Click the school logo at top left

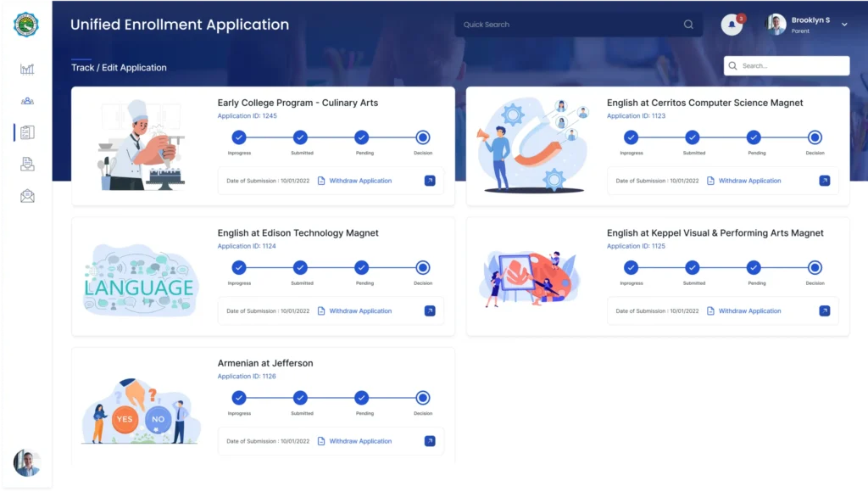26,25
